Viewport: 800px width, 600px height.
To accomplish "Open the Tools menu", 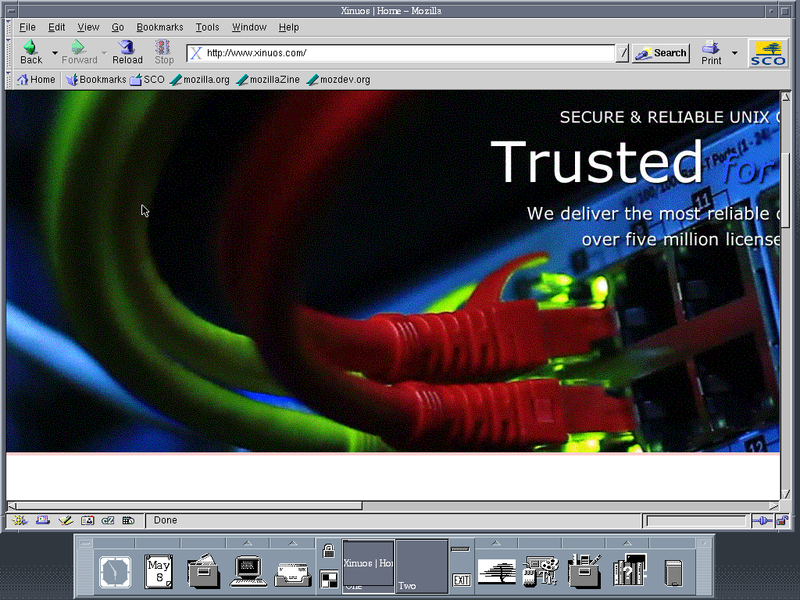I will [207, 27].
